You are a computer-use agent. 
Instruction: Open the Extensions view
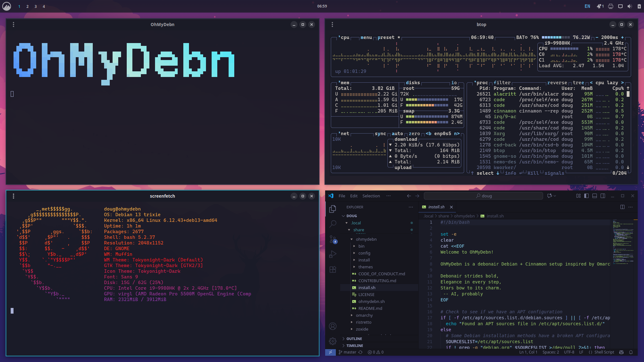click(x=333, y=269)
